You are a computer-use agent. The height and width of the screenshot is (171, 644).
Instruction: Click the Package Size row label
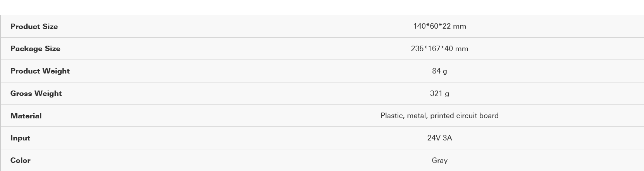click(x=35, y=49)
